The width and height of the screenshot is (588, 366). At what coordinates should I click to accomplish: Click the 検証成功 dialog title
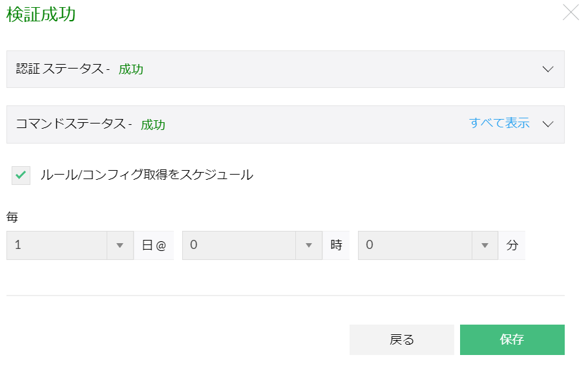[x=41, y=16]
